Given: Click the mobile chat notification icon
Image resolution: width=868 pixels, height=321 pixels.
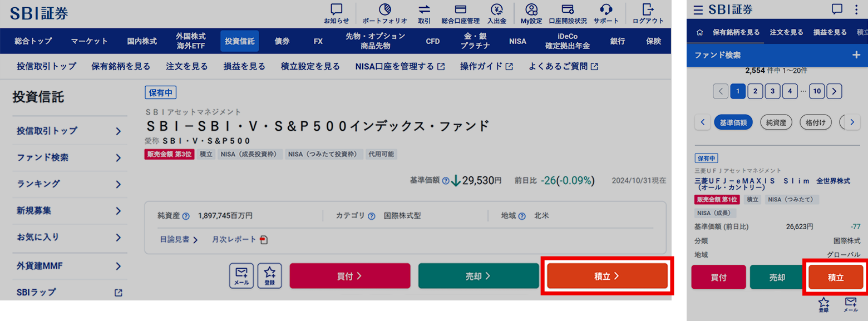Looking at the screenshot, I should click(837, 9).
